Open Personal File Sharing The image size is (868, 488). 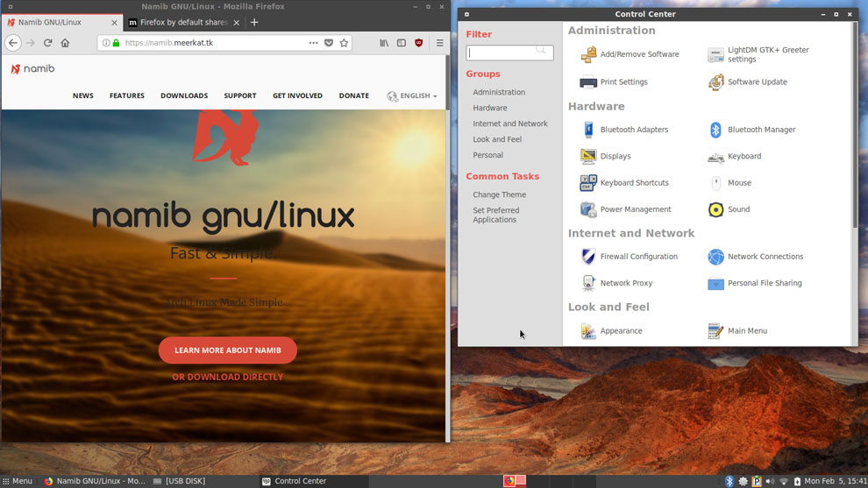pos(755,283)
